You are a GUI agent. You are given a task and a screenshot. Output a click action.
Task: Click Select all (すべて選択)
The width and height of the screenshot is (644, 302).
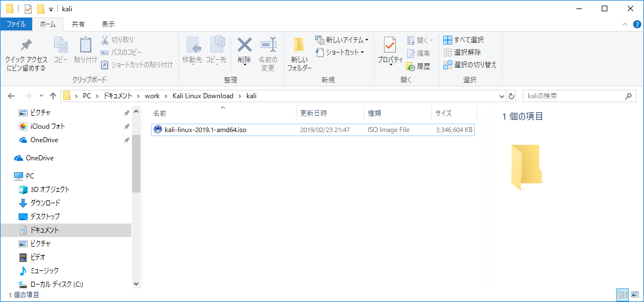tap(464, 40)
